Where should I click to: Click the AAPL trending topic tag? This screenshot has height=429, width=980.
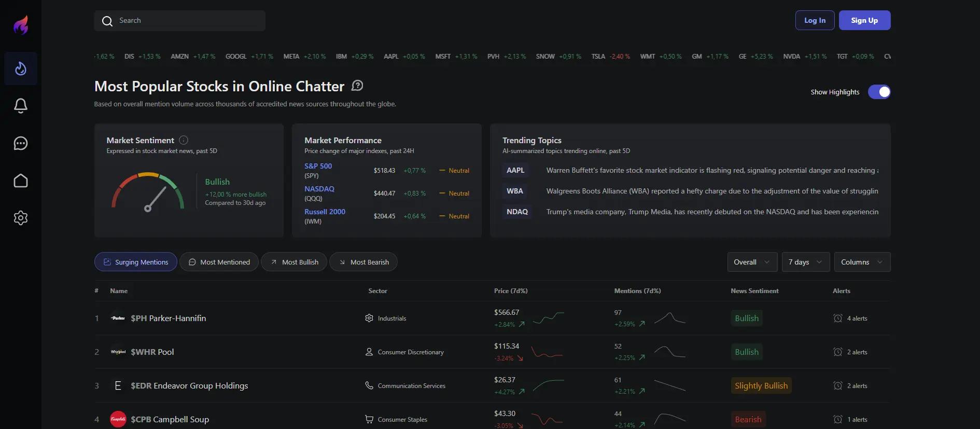pyautogui.click(x=515, y=170)
